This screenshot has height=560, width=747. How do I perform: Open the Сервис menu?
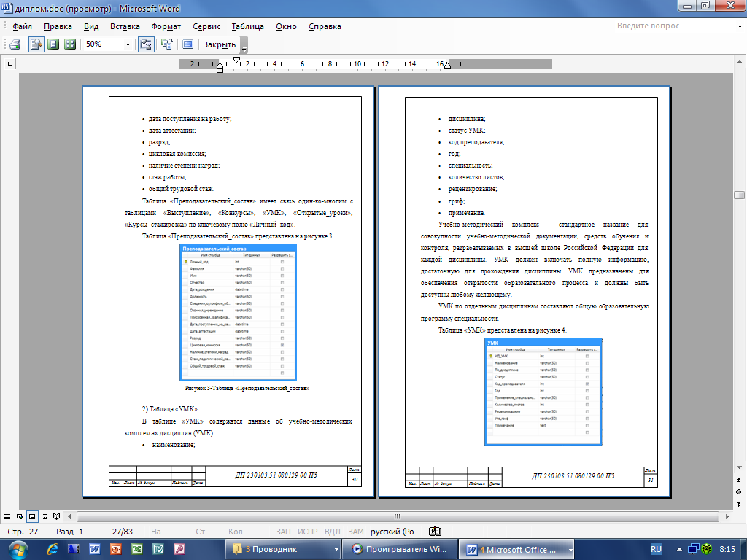pos(206,26)
